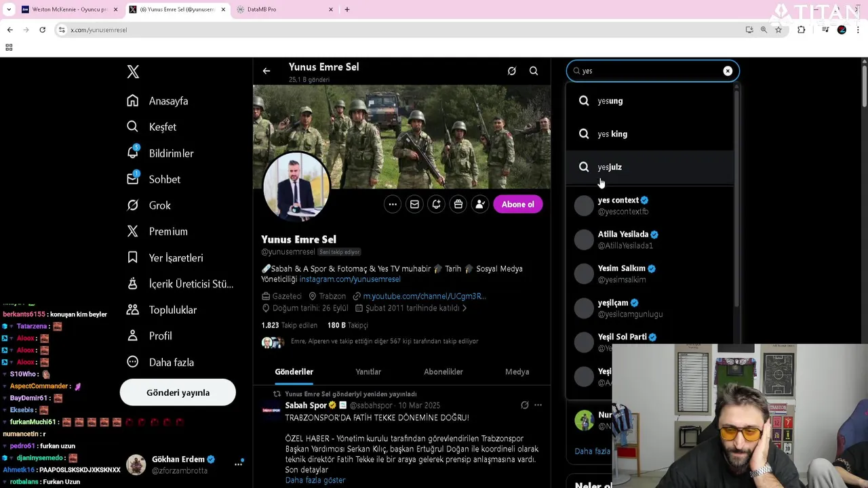
Task: Open Bildirimler notifications
Action: (x=160, y=153)
